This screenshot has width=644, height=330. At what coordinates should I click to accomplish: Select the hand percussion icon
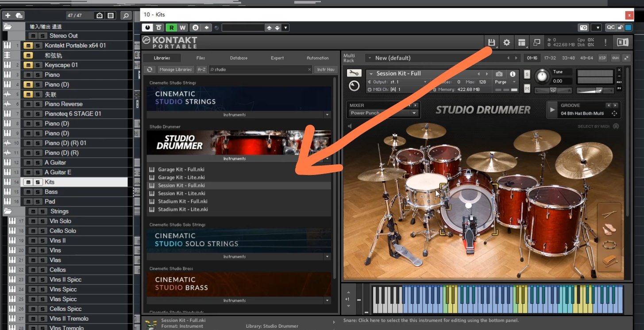[609, 229]
